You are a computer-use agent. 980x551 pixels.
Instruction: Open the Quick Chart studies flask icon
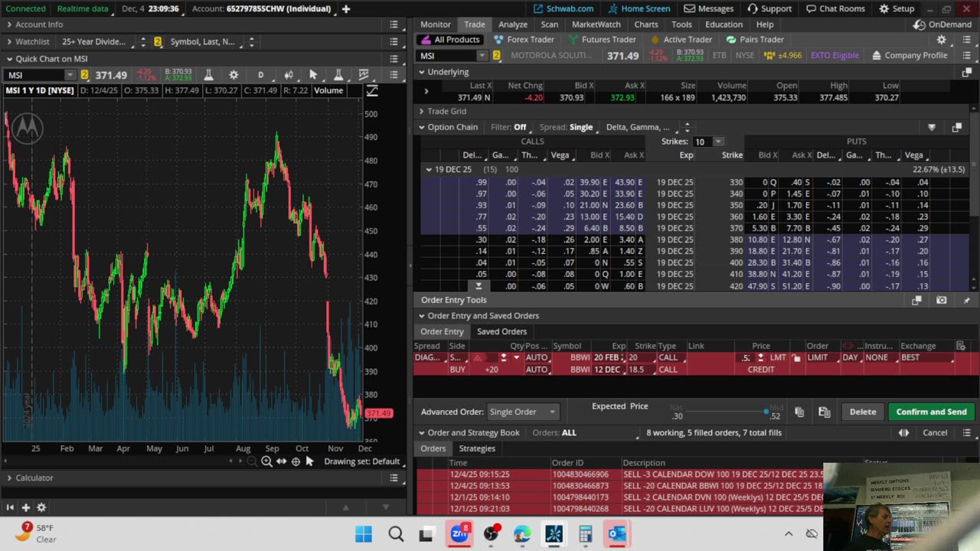(x=208, y=75)
